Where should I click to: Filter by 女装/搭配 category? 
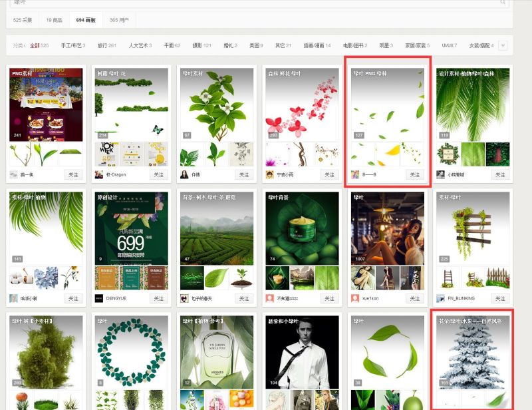point(481,45)
